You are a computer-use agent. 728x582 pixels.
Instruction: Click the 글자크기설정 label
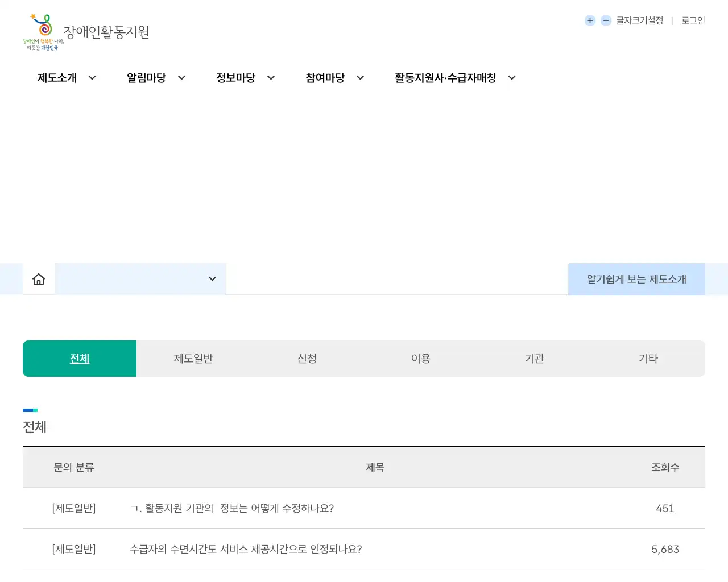click(639, 20)
